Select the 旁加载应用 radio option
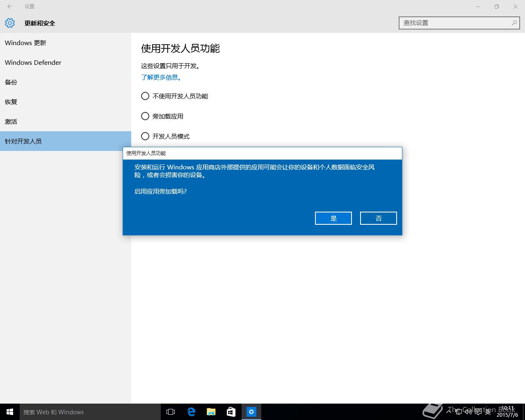 [145, 116]
